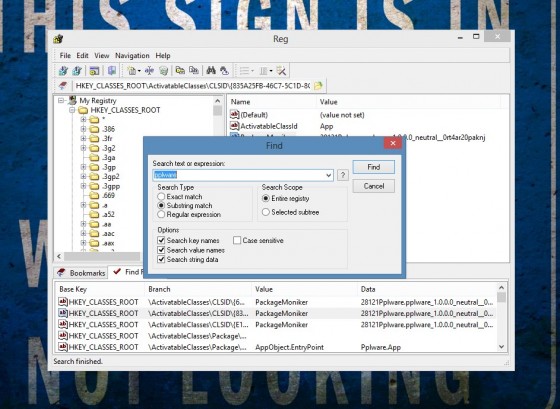Screen dimensions: 560x409
Task: Click the blue book toolbar icon
Action: pos(112,71)
